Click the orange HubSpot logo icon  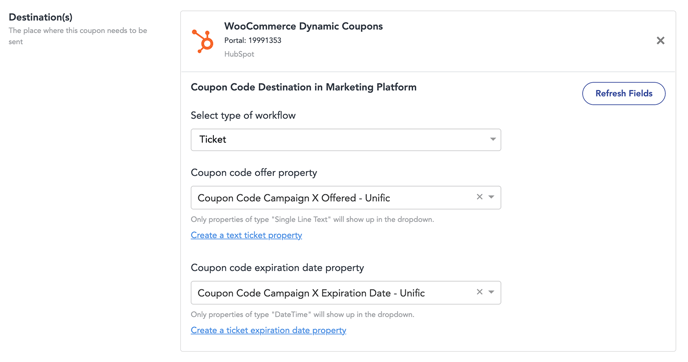point(203,41)
